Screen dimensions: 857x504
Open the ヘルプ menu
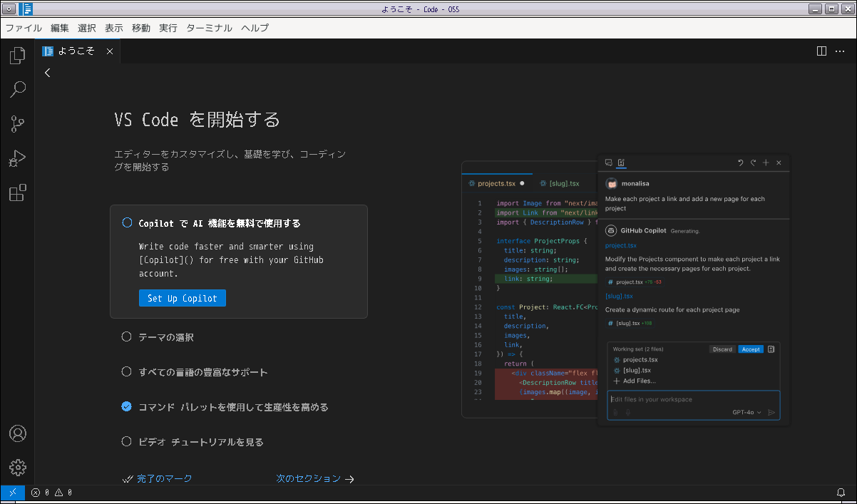255,28
